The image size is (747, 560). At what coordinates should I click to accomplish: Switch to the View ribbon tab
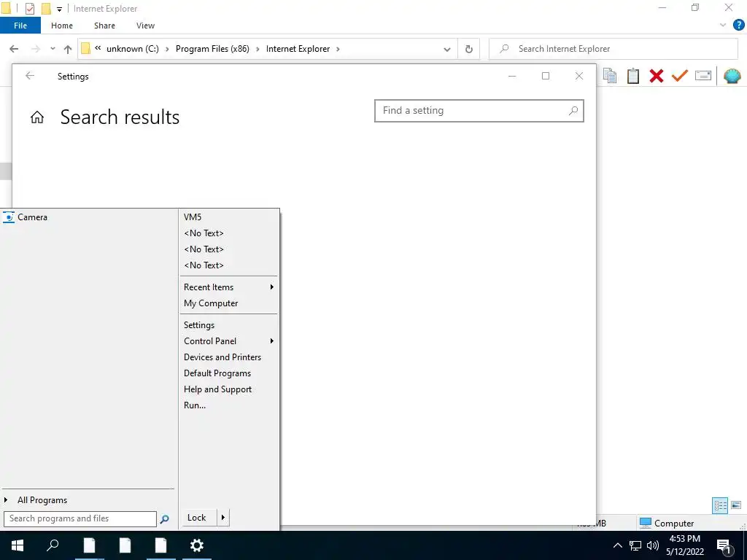[145, 26]
